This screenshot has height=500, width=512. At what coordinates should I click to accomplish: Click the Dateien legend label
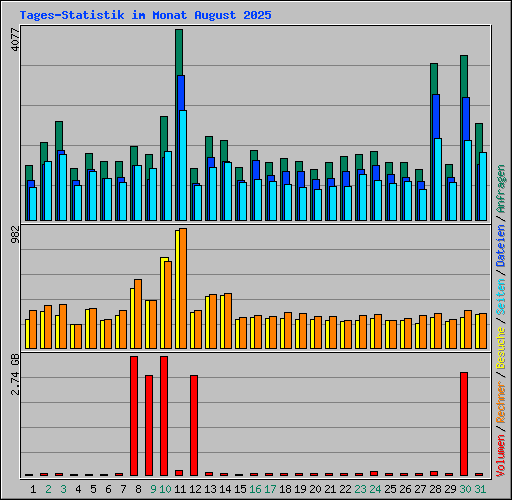(x=501, y=246)
